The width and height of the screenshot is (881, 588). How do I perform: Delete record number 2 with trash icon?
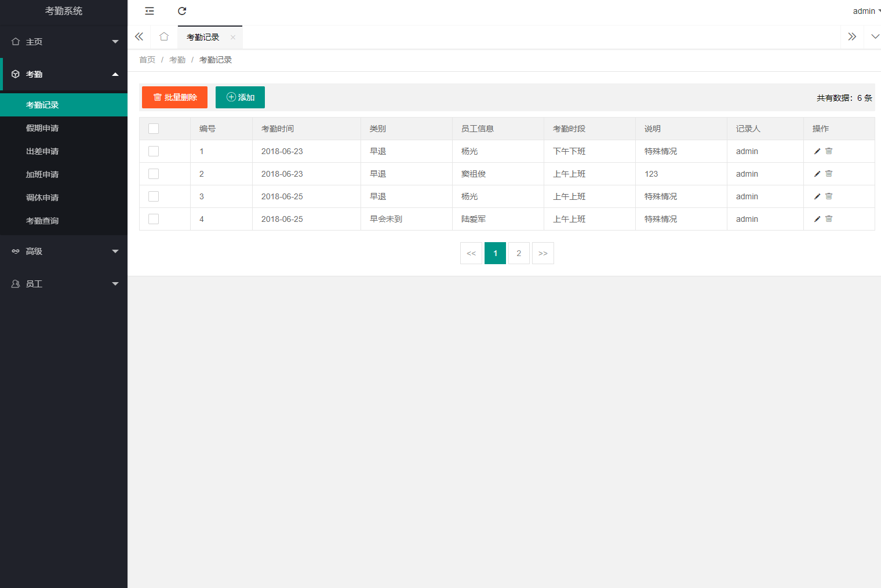(829, 174)
